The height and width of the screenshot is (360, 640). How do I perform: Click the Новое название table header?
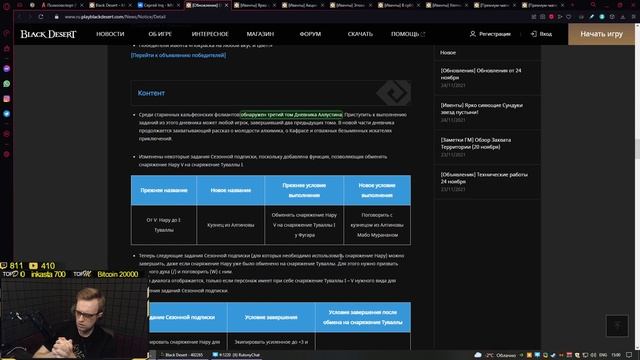click(x=230, y=190)
